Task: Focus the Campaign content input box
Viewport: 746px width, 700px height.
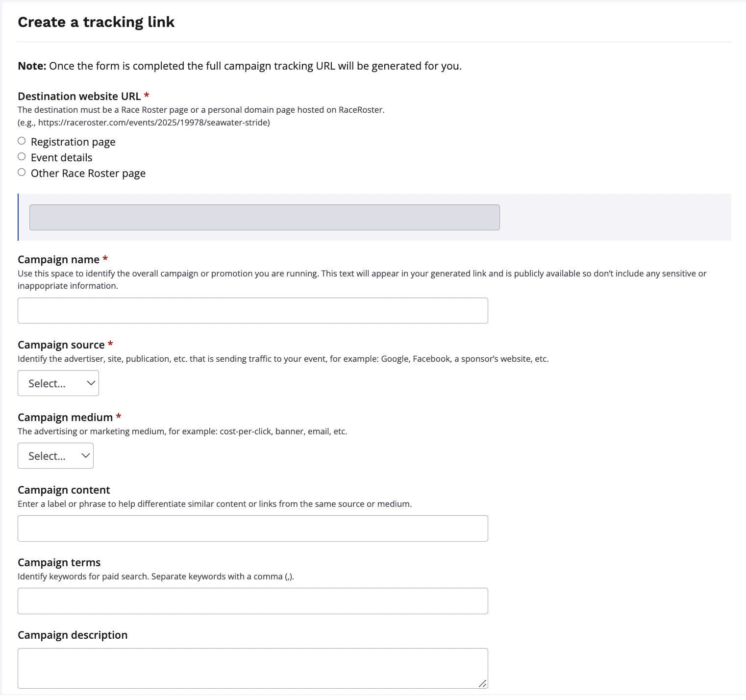Action: click(x=252, y=528)
